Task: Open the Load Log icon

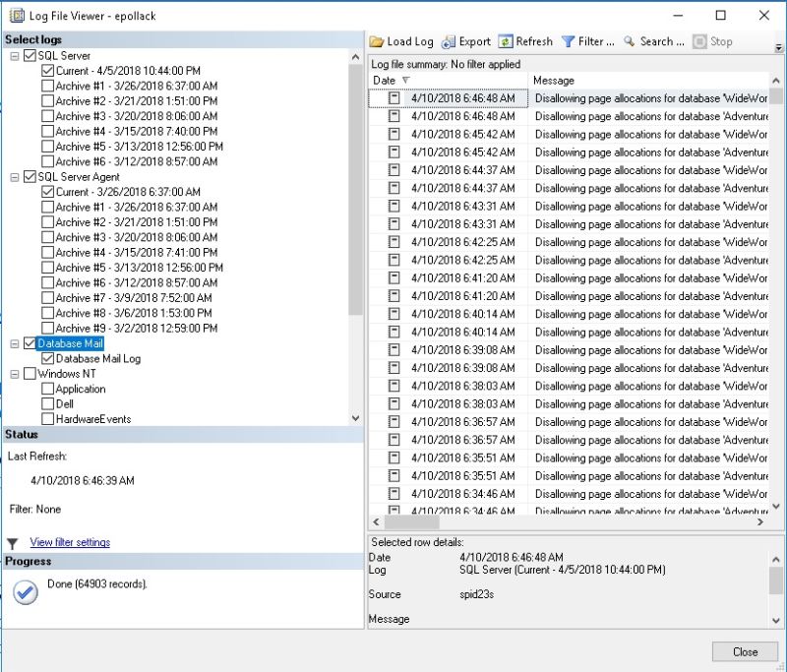Action: pos(379,41)
